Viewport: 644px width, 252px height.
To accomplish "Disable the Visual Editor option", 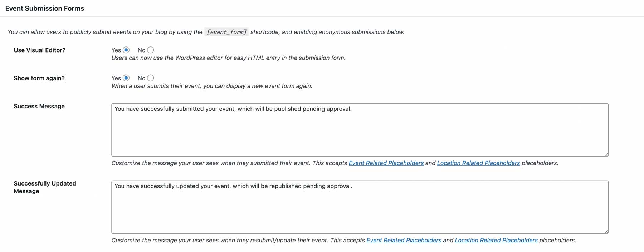I will [150, 50].
